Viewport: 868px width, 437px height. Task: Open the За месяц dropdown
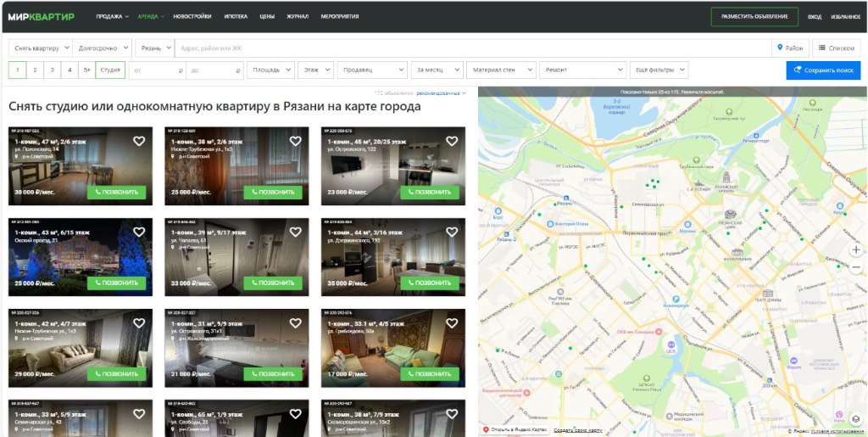pos(437,70)
